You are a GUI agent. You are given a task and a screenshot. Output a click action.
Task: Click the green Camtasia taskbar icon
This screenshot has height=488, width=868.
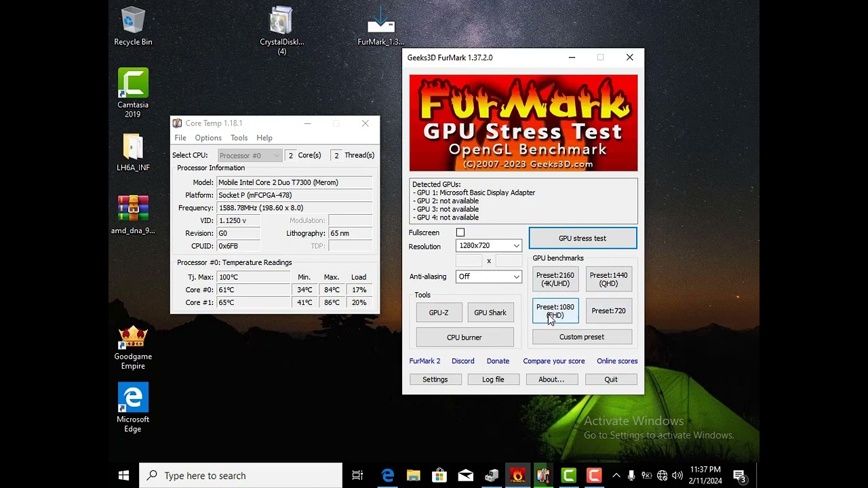(x=568, y=476)
